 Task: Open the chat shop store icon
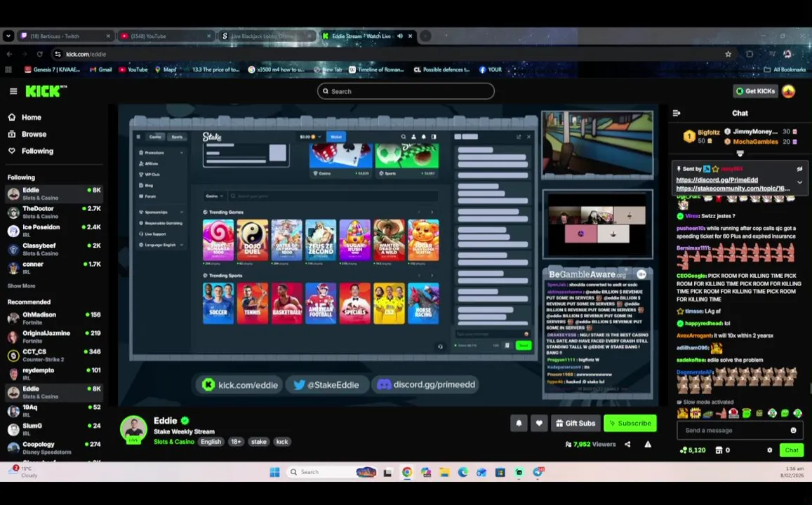tap(719, 450)
